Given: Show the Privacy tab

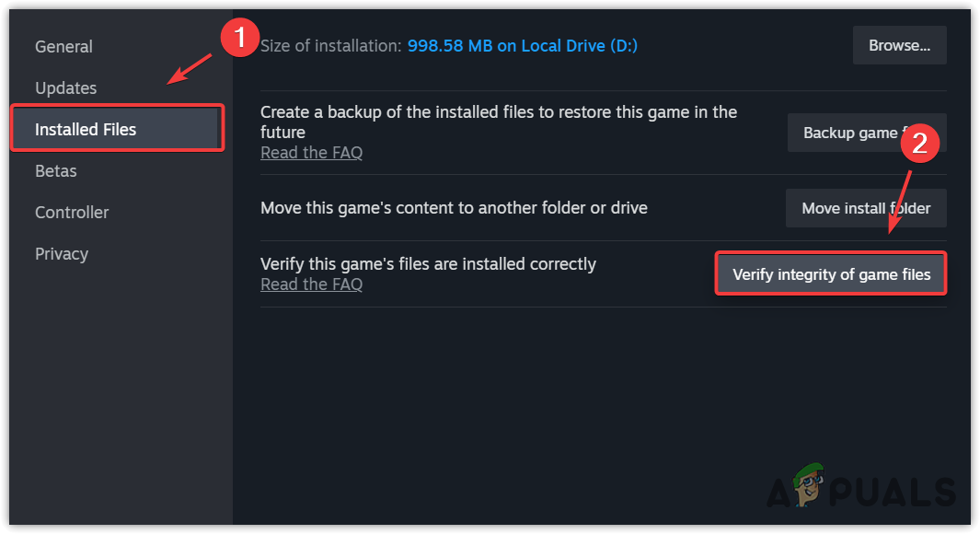Looking at the screenshot, I should point(62,254).
